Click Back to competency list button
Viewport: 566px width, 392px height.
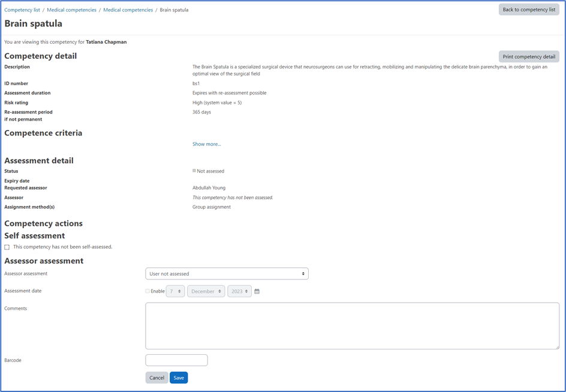529,10
